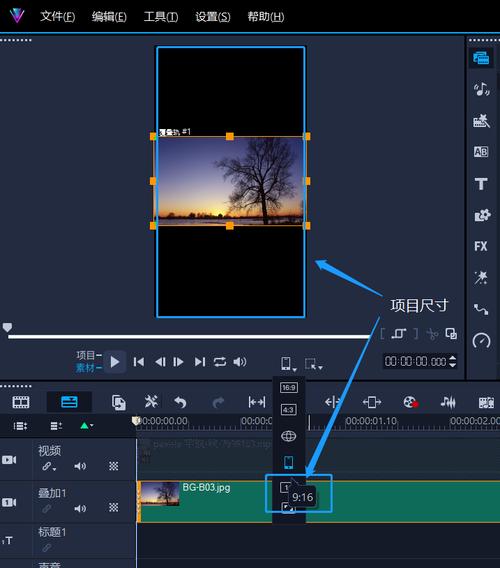500x568 pixels.
Task: Open the Media library panel icon
Action: pos(481,58)
